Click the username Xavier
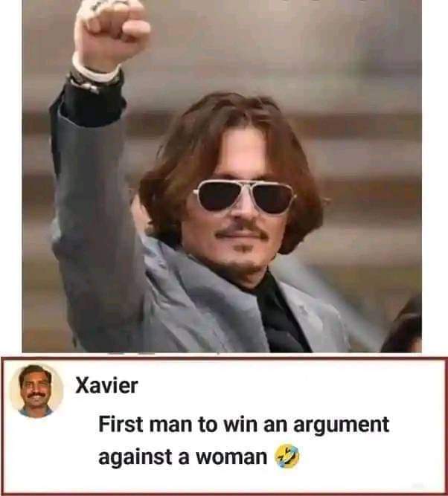The width and height of the screenshot is (448, 496). click(106, 386)
